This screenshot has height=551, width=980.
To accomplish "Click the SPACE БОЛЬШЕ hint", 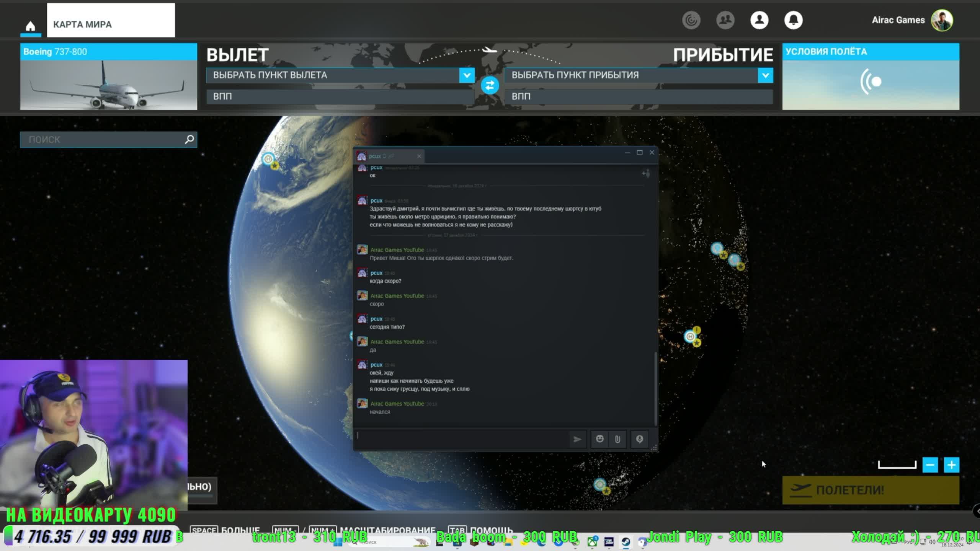I will [x=225, y=530].
